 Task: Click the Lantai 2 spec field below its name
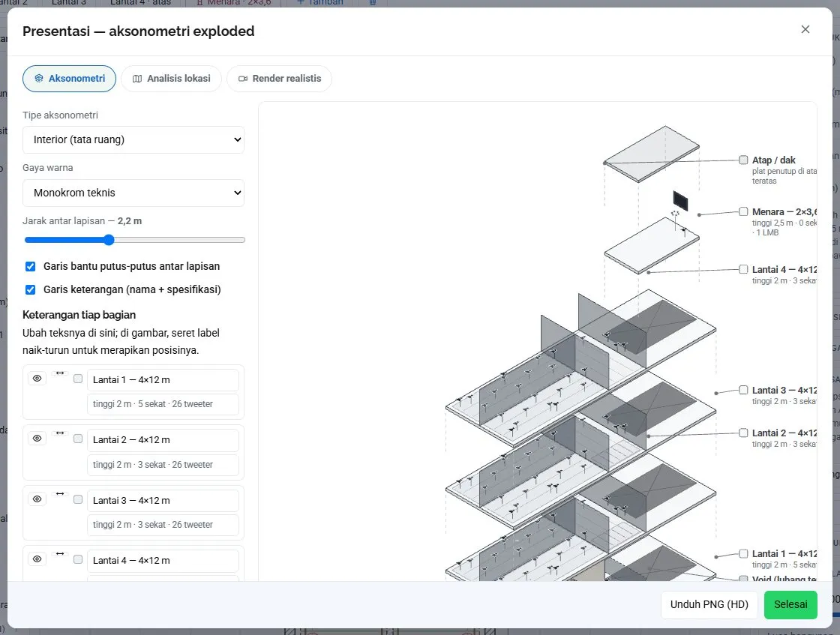pyautogui.click(x=163, y=465)
